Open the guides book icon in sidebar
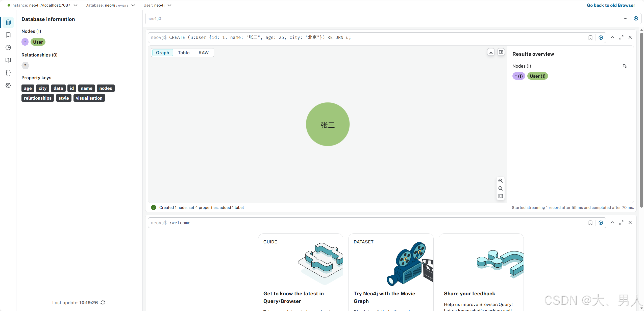This screenshot has height=311, width=644. click(x=8, y=60)
